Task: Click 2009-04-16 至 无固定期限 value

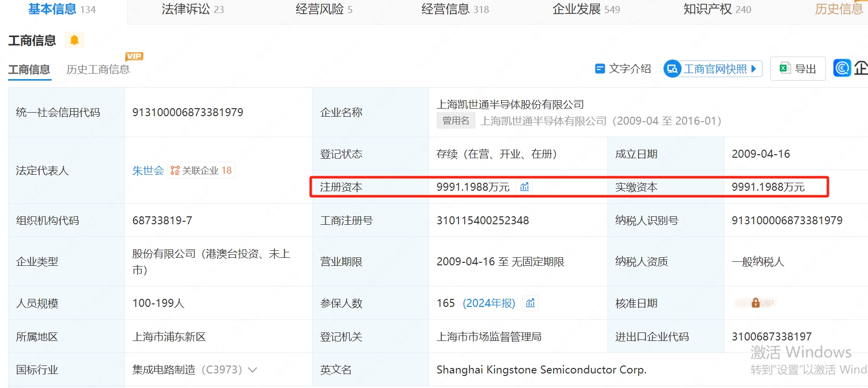Action: coord(500,261)
